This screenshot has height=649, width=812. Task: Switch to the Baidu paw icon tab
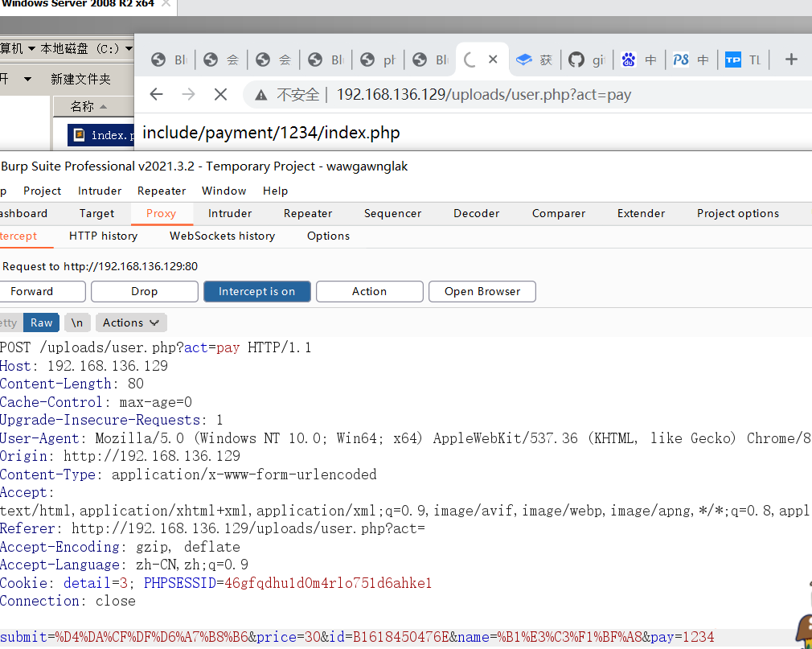point(640,60)
